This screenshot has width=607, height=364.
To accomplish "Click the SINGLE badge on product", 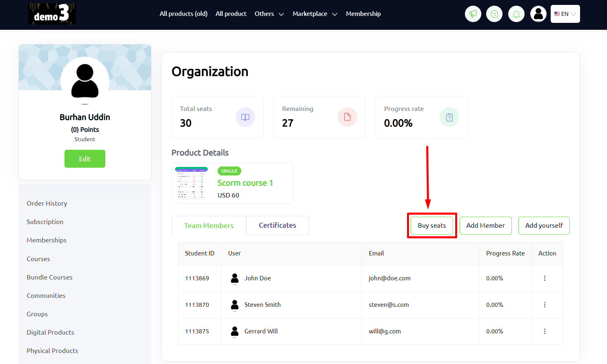I will (229, 171).
